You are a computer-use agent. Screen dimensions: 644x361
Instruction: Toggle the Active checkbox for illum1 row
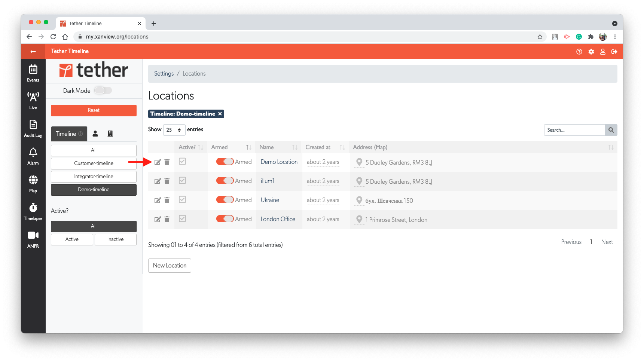tap(182, 180)
